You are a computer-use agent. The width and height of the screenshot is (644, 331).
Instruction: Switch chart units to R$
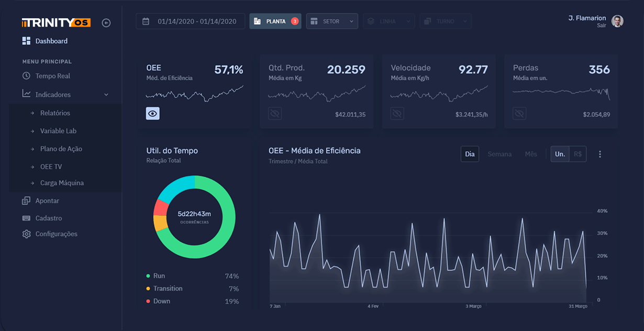pyautogui.click(x=578, y=154)
